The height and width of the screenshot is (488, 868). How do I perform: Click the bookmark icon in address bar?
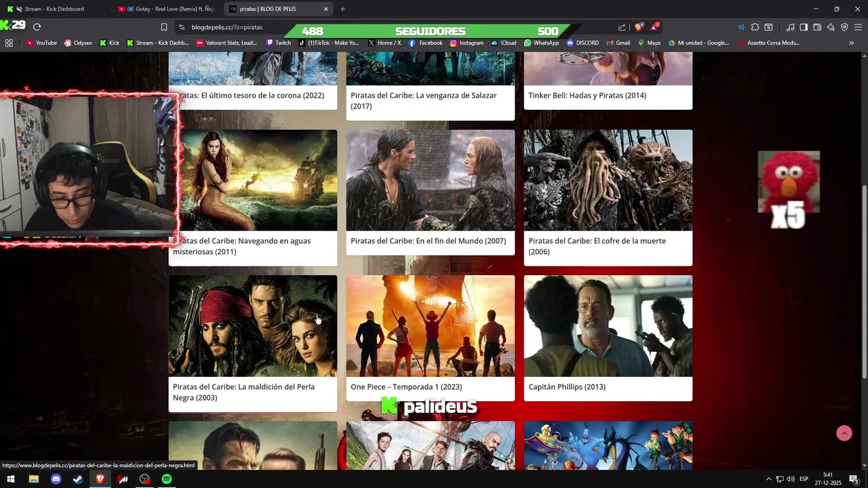(x=164, y=27)
